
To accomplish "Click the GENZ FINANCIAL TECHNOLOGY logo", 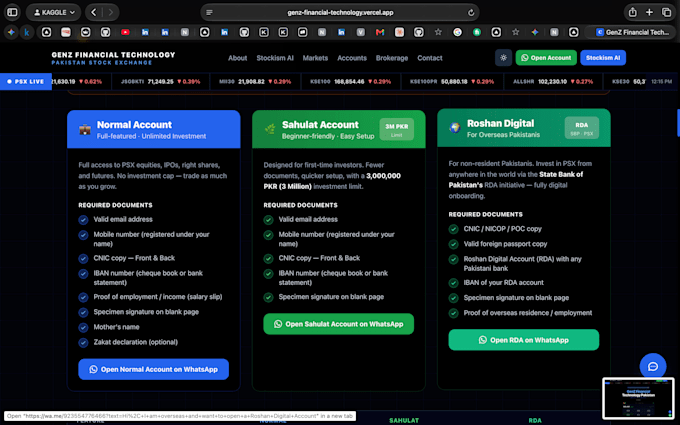I will click(113, 58).
